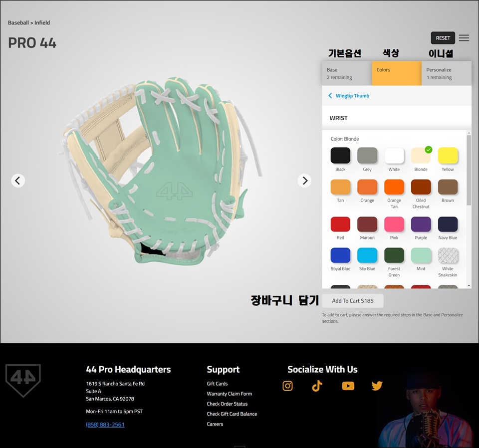Select the Mint color swatch
Image resolution: width=479 pixels, height=448 pixels.
click(421, 255)
